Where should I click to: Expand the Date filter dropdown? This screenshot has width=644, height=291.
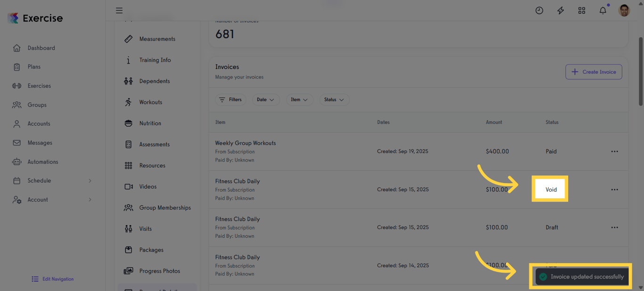click(x=265, y=100)
